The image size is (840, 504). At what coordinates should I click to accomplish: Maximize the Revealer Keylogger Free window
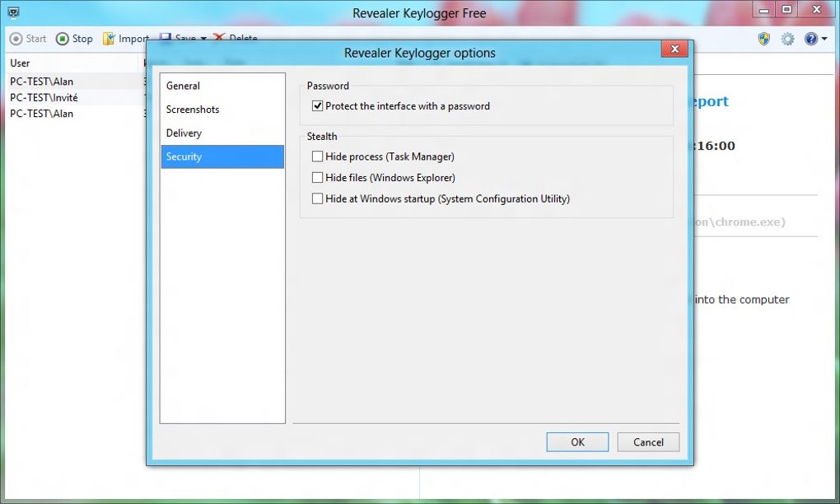tap(787, 8)
